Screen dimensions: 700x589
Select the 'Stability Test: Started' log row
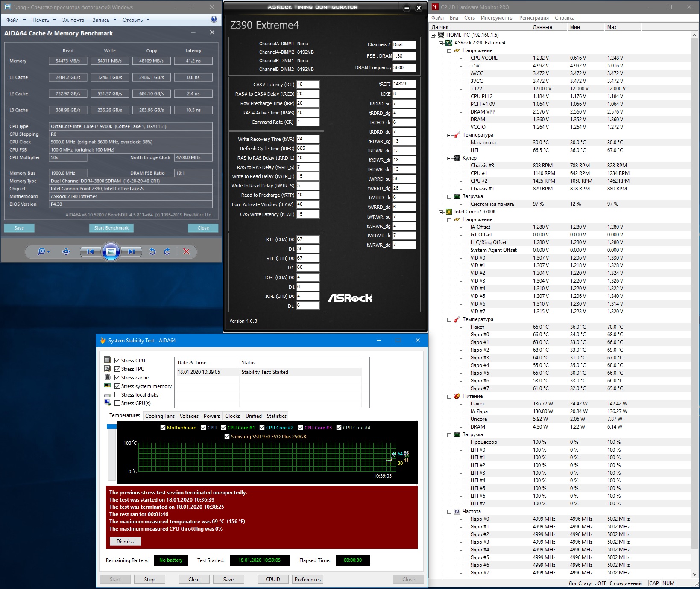pyautogui.click(x=269, y=372)
